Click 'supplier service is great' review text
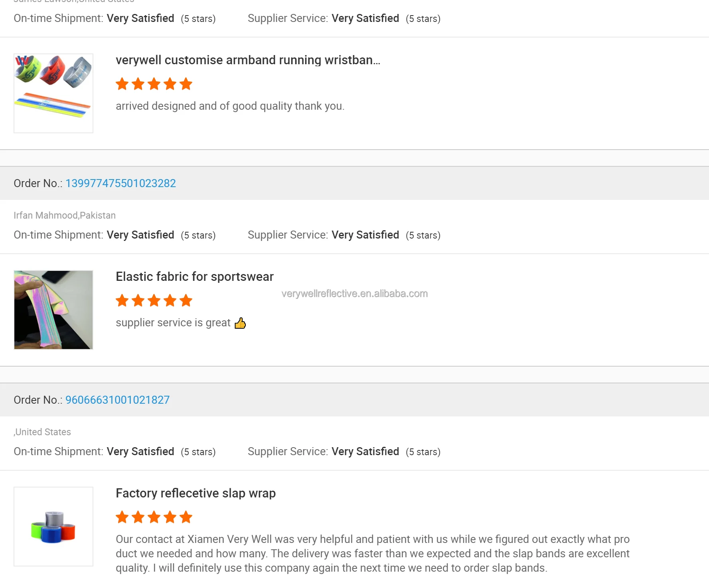This screenshot has width=709, height=588. click(x=173, y=323)
